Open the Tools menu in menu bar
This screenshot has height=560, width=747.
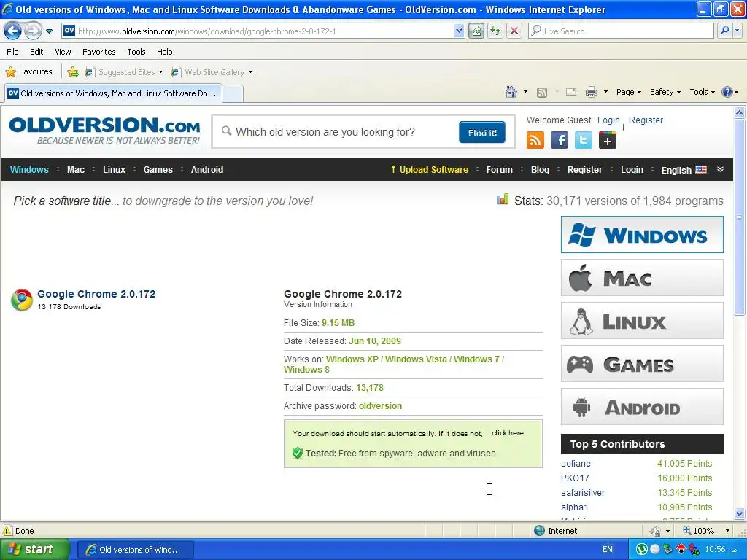(x=136, y=52)
